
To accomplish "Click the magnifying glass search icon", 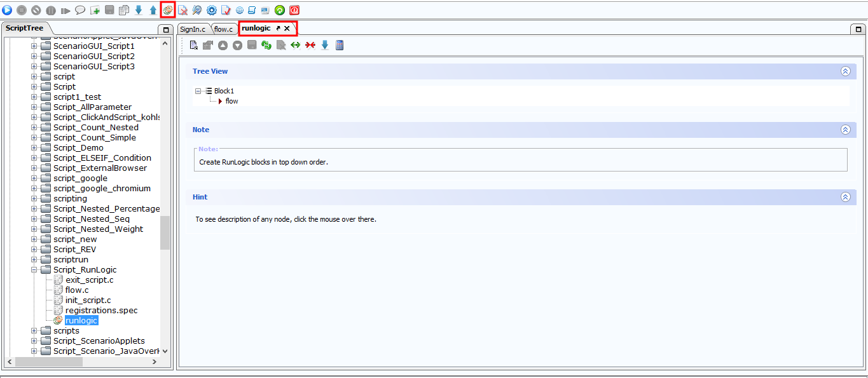I will coord(197,10).
